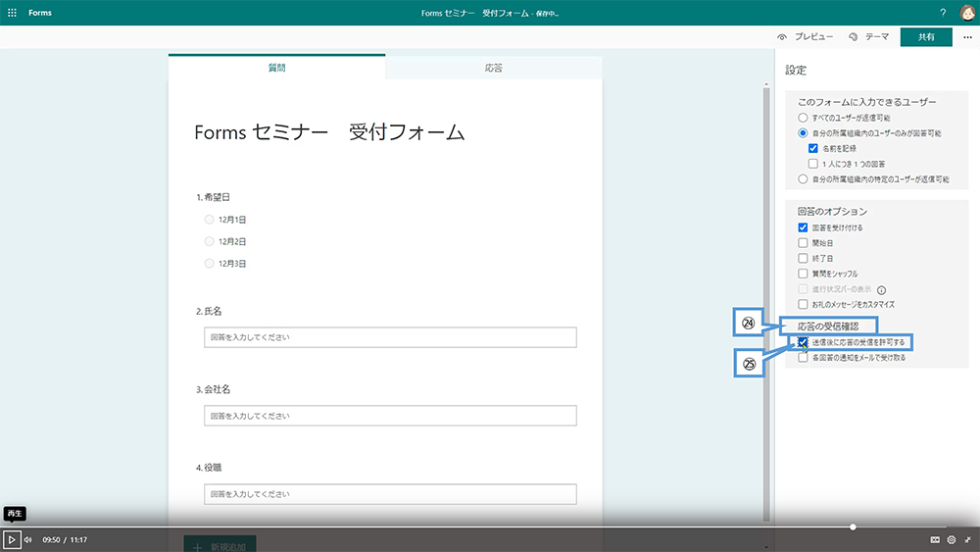Image resolution: width=980 pixels, height=552 pixels.
Task: Select the 12月3日 radio option
Action: [x=210, y=263]
